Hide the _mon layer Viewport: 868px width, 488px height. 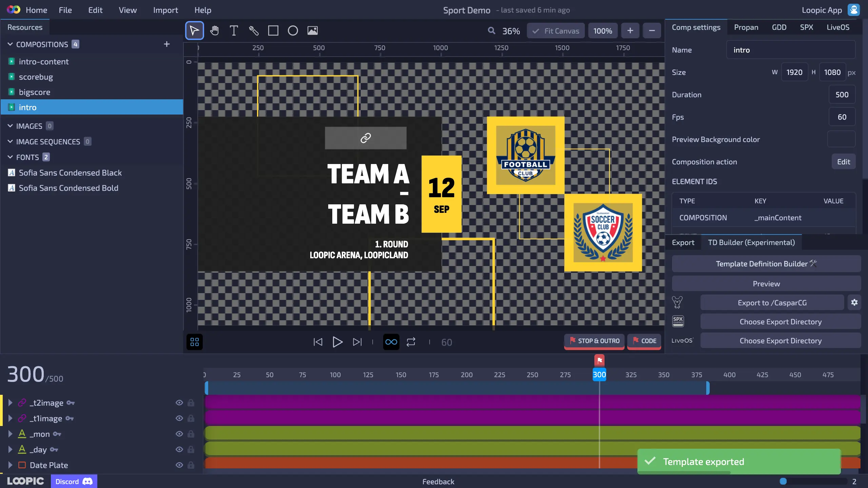(179, 434)
